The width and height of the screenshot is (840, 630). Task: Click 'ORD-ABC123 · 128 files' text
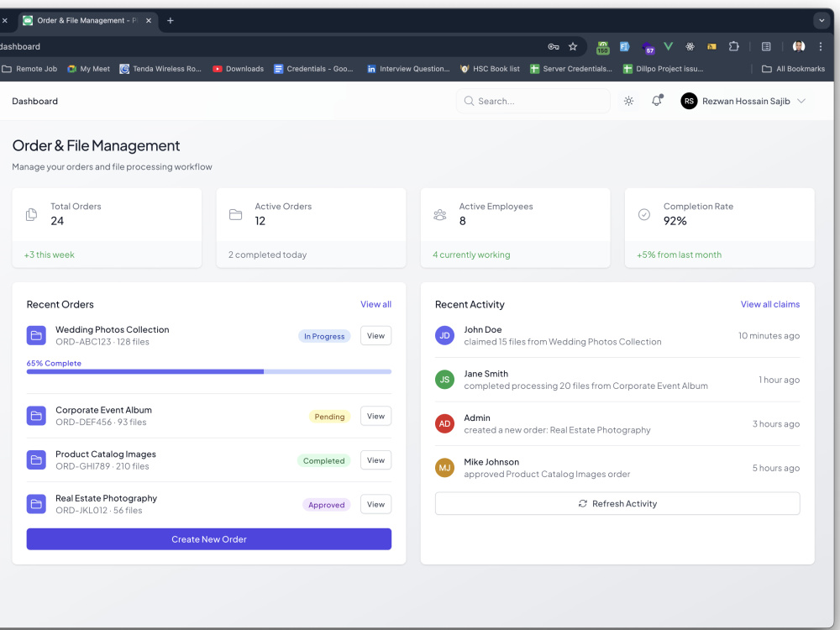click(x=102, y=341)
